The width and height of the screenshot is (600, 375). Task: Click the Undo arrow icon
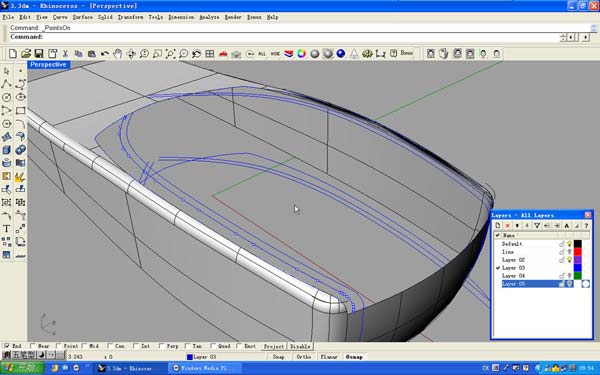point(104,54)
